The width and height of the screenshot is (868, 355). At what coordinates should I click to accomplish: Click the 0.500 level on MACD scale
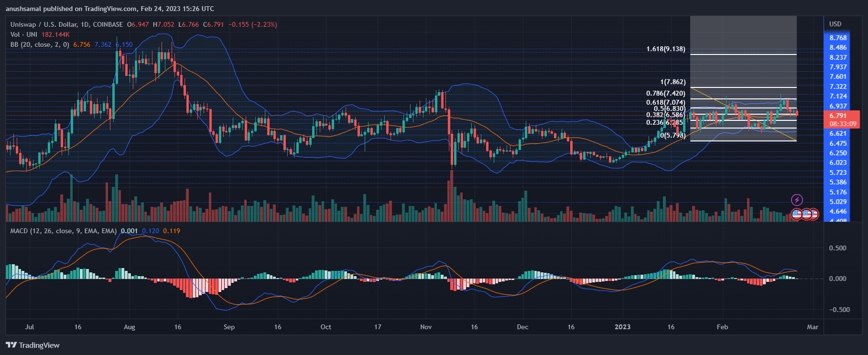point(837,248)
